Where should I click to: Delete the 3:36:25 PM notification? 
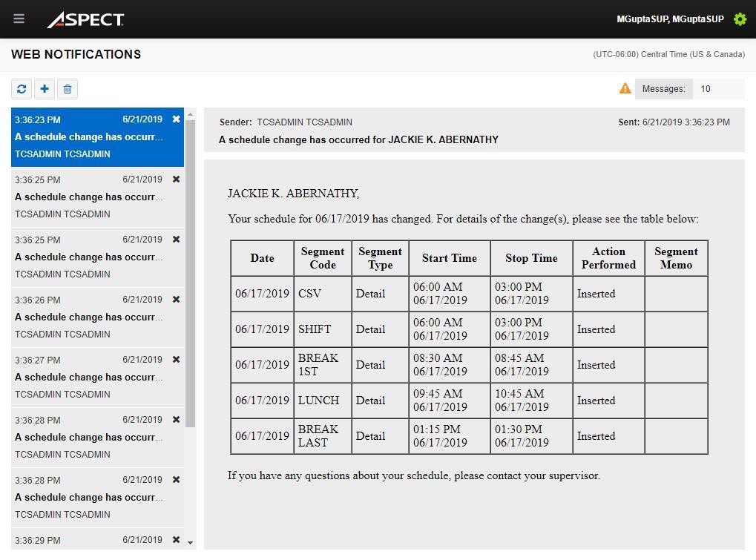[176, 179]
